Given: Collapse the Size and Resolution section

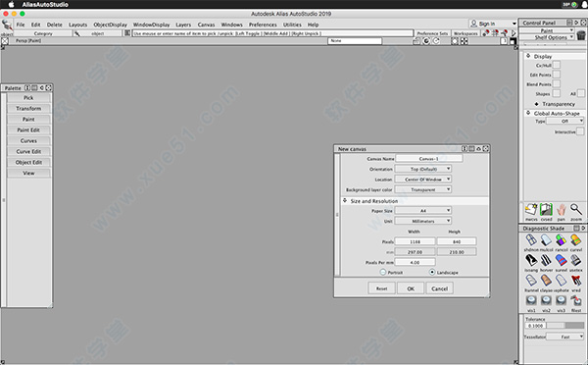Looking at the screenshot, I should coord(345,200).
